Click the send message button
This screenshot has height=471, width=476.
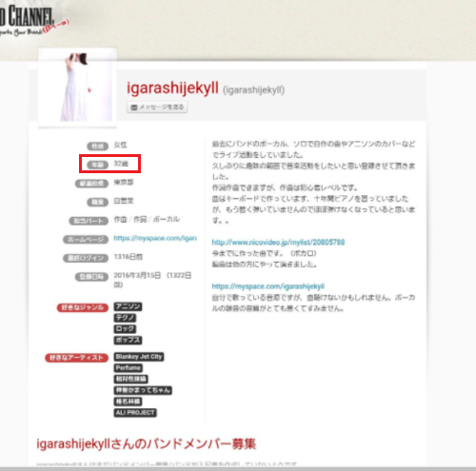157,107
